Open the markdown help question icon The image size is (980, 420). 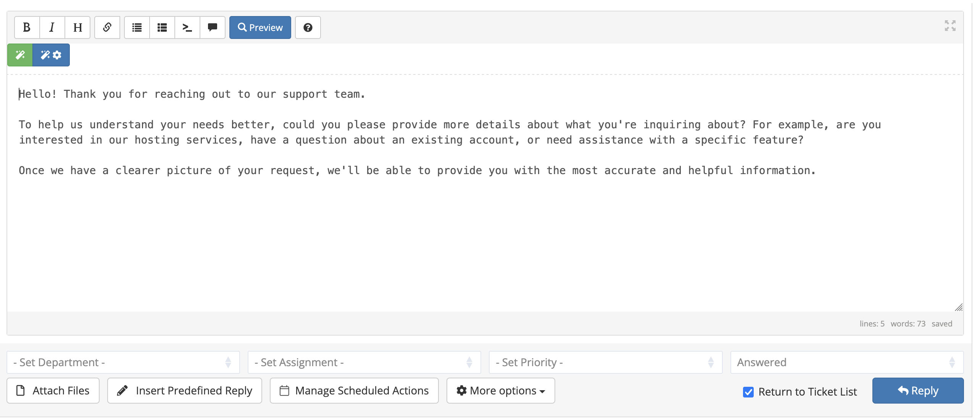(x=308, y=27)
